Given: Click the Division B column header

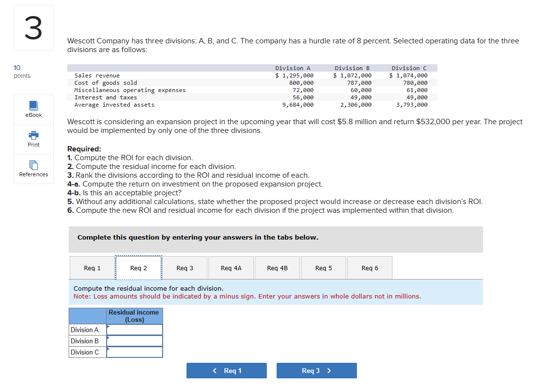Looking at the screenshot, I should click(352, 68).
